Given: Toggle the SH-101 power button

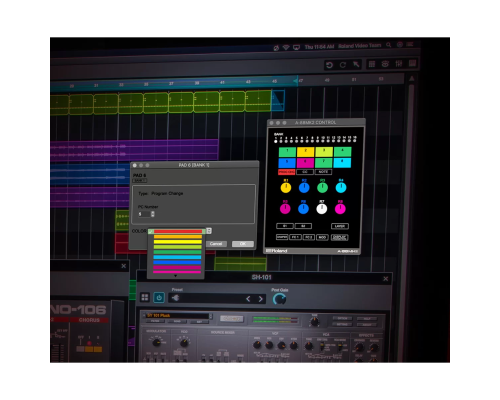Looking at the screenshot, I should click(x=159, y=297).
